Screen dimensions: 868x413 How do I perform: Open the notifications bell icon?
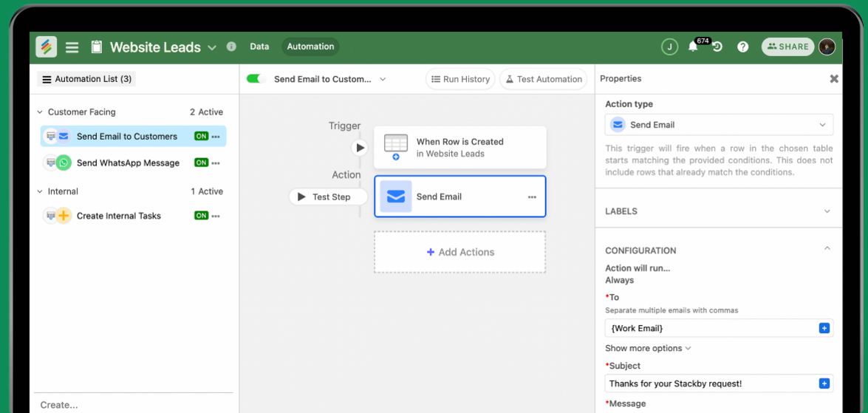point(692,47)
